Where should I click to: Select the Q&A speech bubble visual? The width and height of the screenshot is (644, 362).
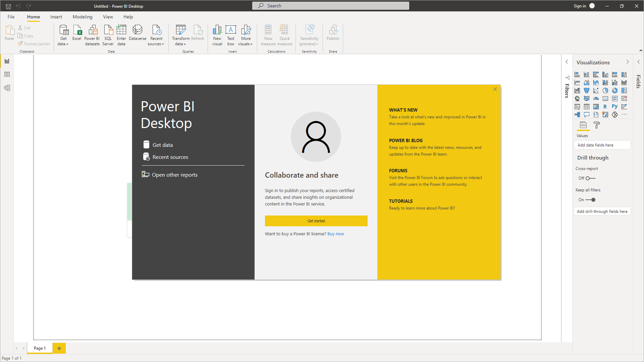[587, 115]
